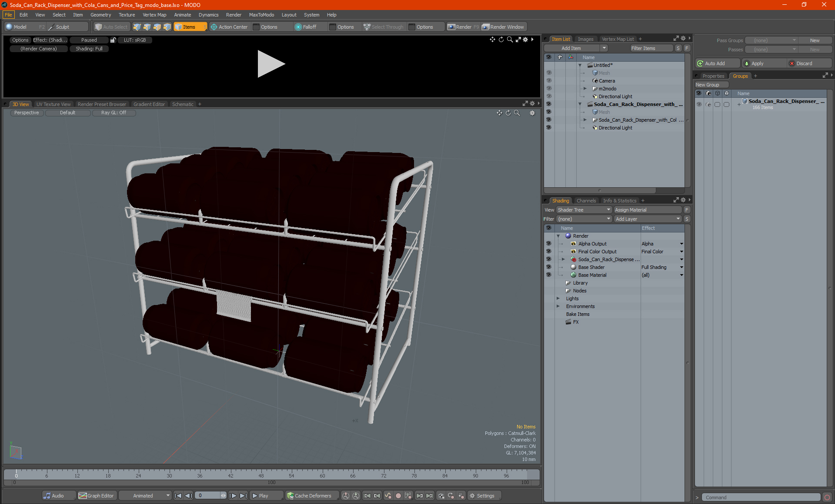This screenshot has width=835, height=504.
Task: Switch to UV Texture View tab
Action: click(x=53, y=104)
